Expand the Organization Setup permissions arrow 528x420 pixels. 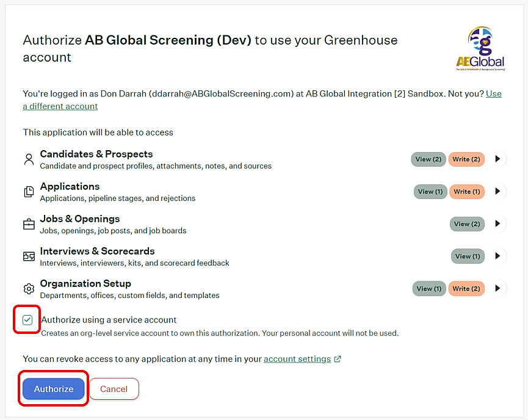tap(497, 288)
